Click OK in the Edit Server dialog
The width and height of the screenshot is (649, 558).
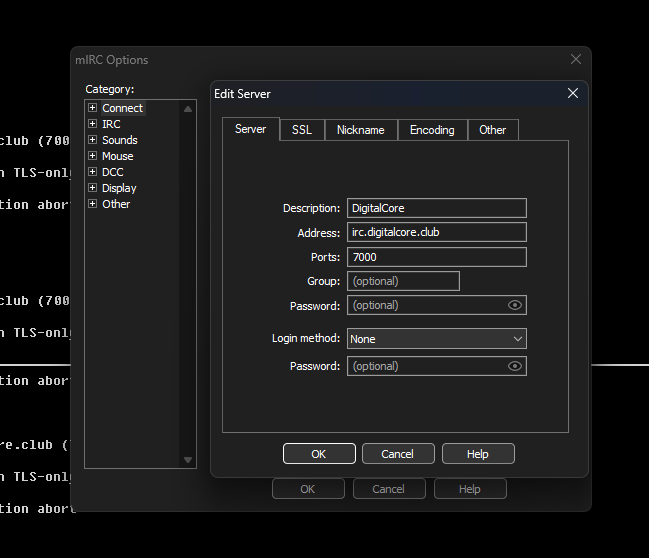pyautogui.click(x=319, y=454)
